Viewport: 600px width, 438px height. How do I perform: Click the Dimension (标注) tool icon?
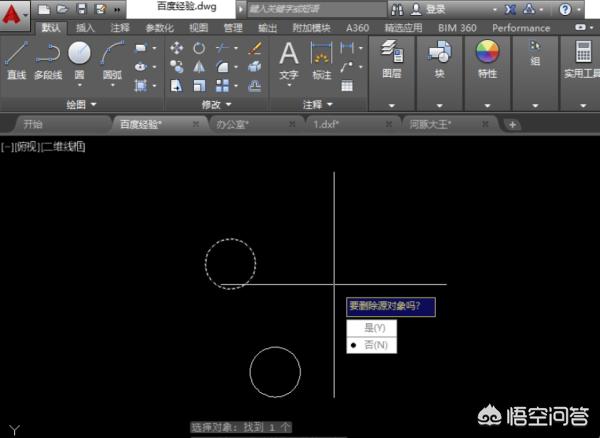click(321, 57)
